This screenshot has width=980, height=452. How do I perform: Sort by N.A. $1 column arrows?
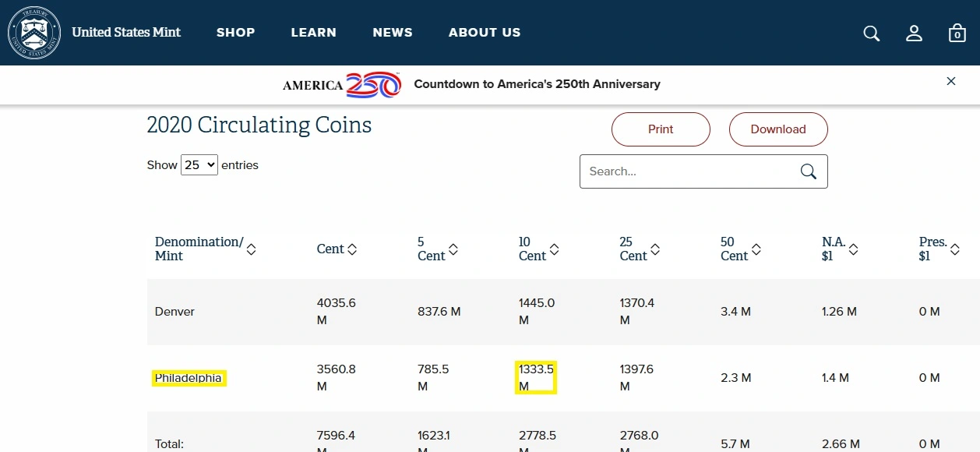click(854, 249)
